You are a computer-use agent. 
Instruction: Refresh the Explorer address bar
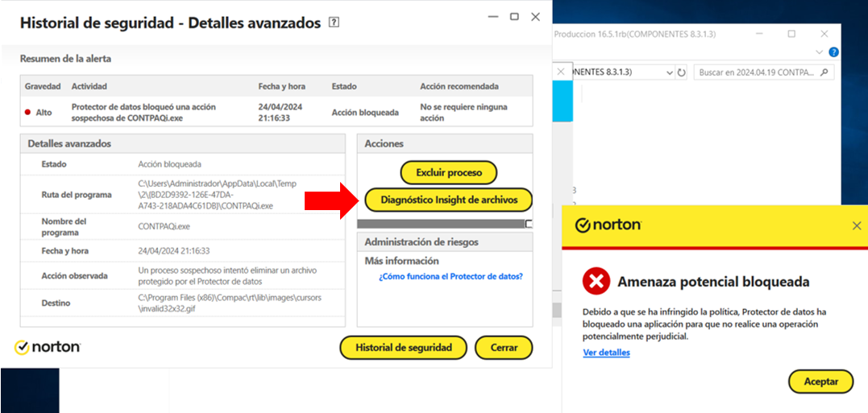[682, 72]
